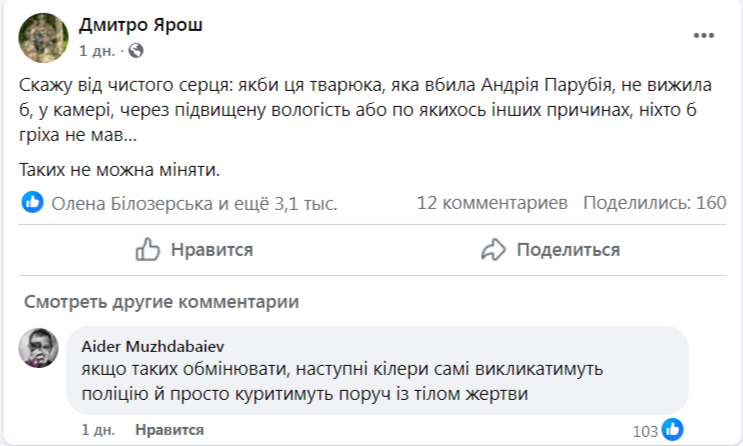Expand Смотреть другие комментарии
The width and height of the screenshot is (743, 446).
[x=161, y=302]
